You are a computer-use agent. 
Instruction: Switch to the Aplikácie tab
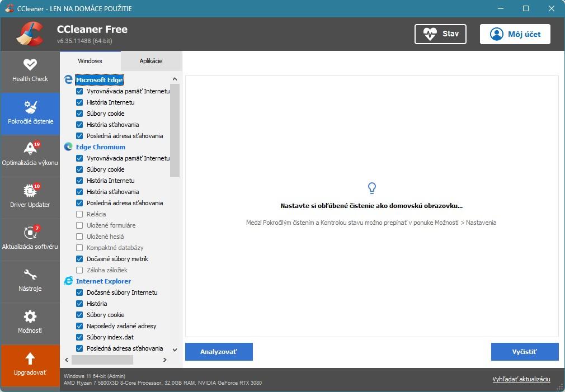151,61
